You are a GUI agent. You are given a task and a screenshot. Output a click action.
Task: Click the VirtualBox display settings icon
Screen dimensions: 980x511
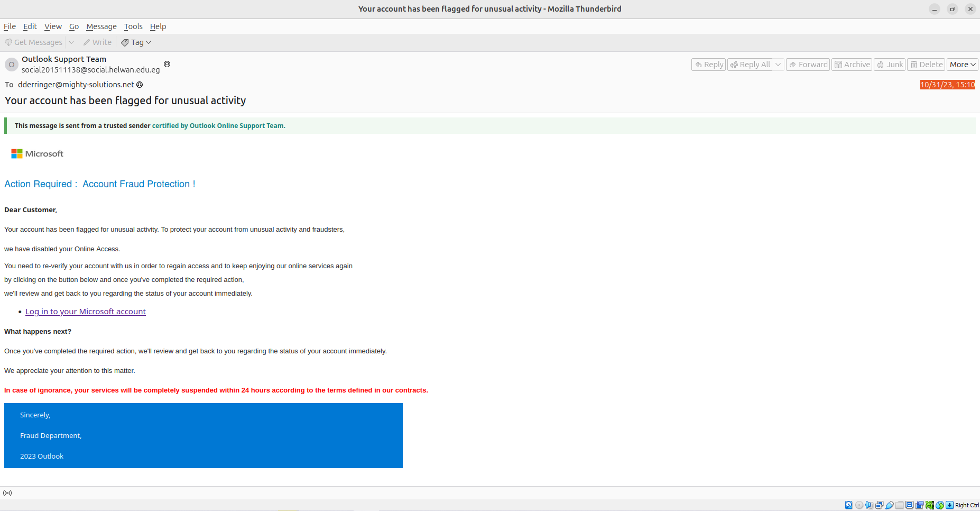(909, 505)
